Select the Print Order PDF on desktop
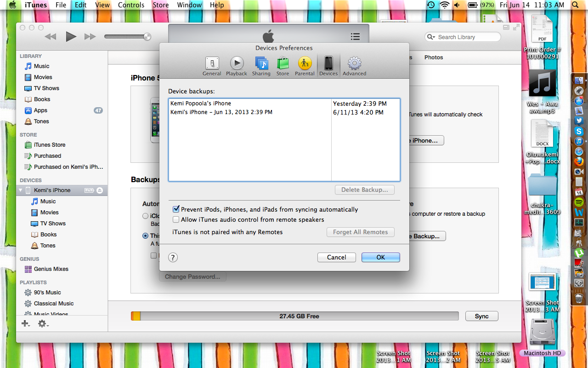Viewport: 588px width, 368px height. pos(542,37)
